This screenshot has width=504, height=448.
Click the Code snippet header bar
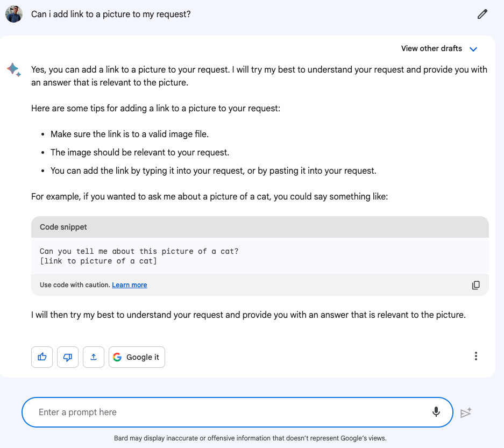click(260, 227)
